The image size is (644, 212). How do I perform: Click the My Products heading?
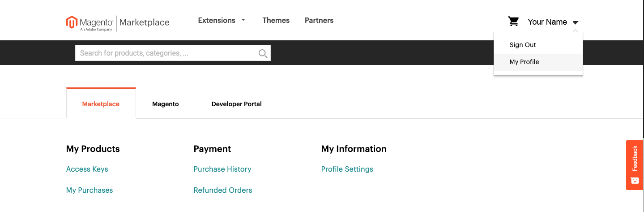click(x=93, y=149)
